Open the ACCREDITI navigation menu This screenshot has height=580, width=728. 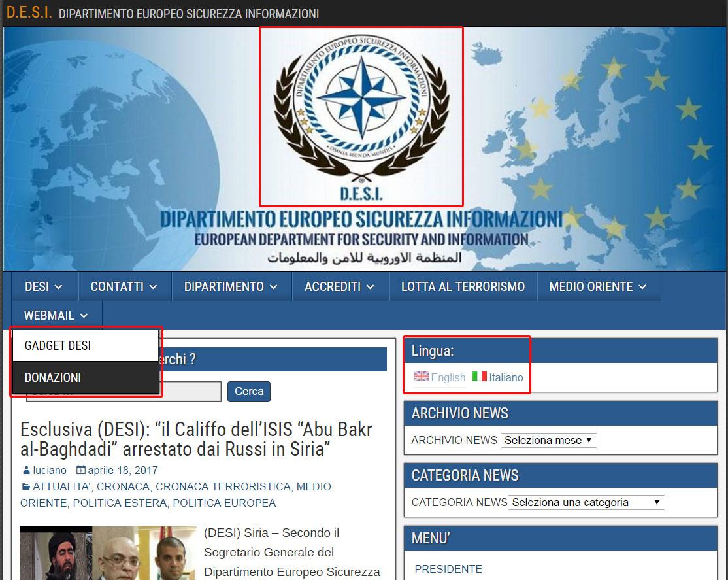tap(339, 287)
